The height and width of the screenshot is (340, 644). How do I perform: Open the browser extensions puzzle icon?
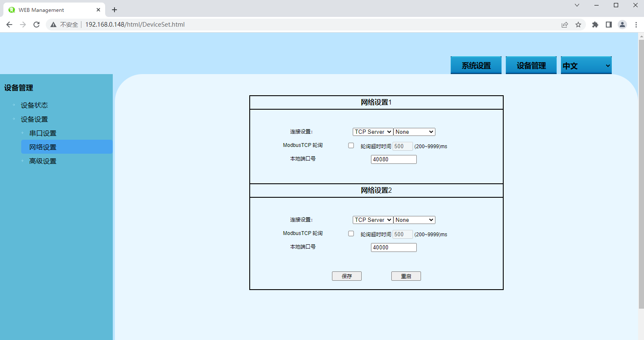595,25
